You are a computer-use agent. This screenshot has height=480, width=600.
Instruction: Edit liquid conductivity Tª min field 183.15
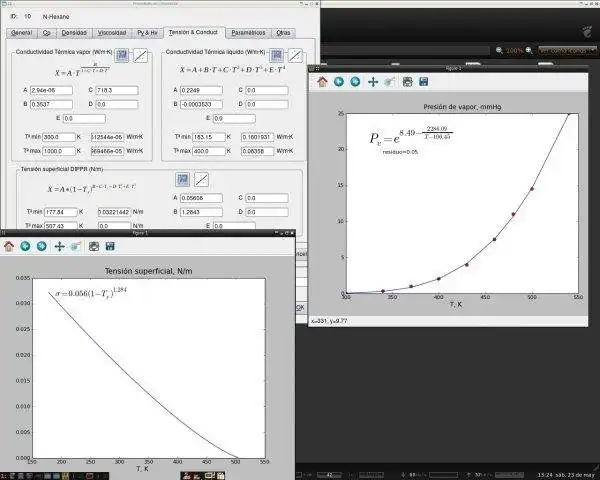pos(209,137)
